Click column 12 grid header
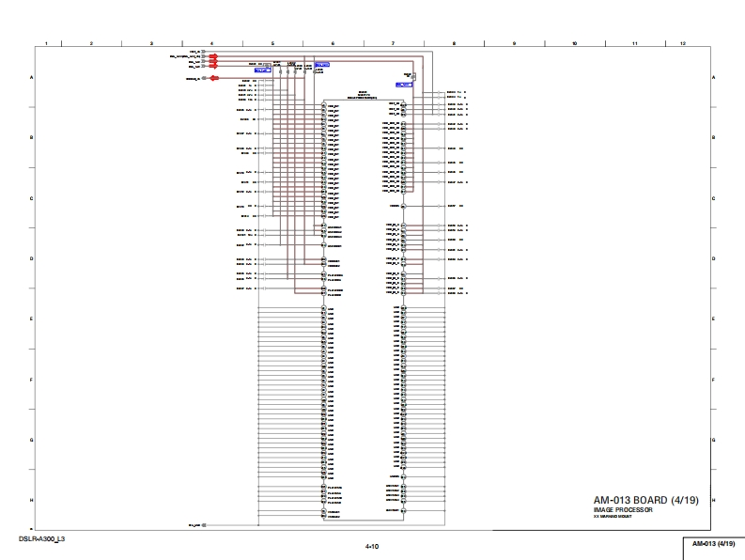The width and height of the screenshot is (745, 560). (x=682, y=43)
